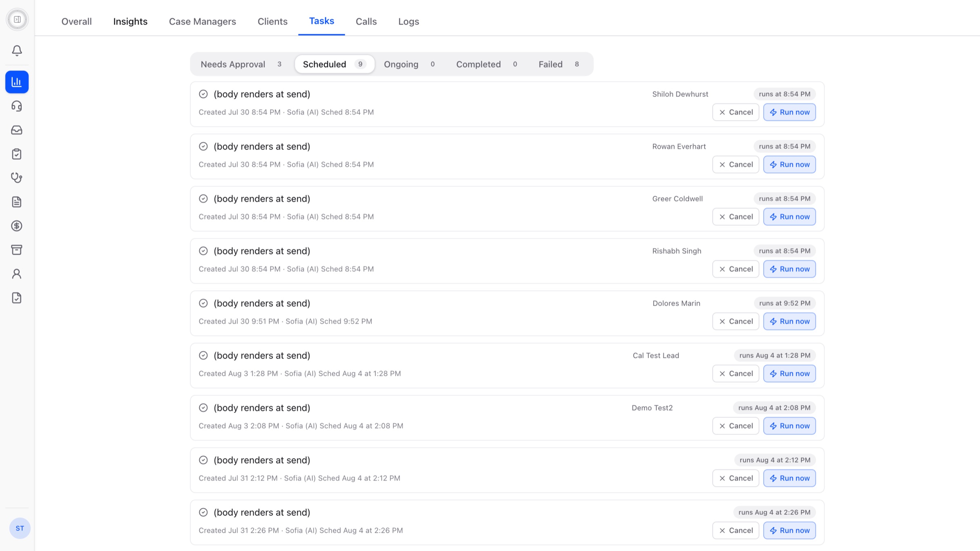The width and height of the screenshot is (980, 551).
Task: Open the archive box icon
Action: tap(17, 250)
